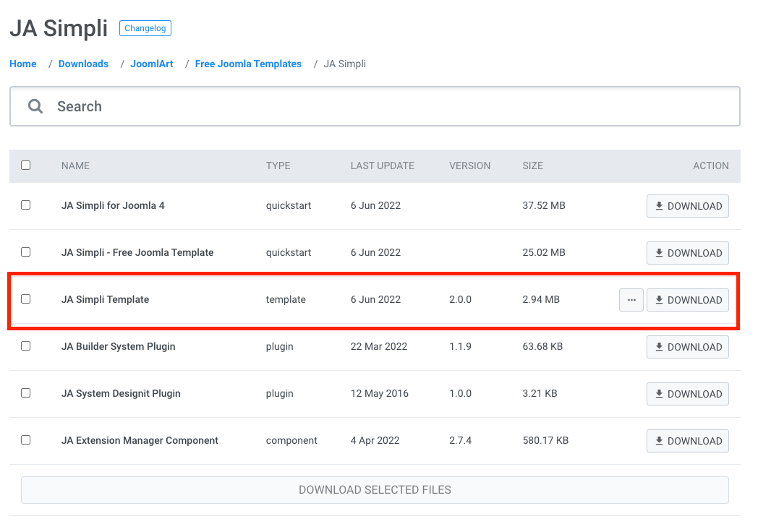Image resolution: width=771 pixels, height=532 pixels.
Task: Navigate to Downloads breadcrumb
Action: pos(83,64)
